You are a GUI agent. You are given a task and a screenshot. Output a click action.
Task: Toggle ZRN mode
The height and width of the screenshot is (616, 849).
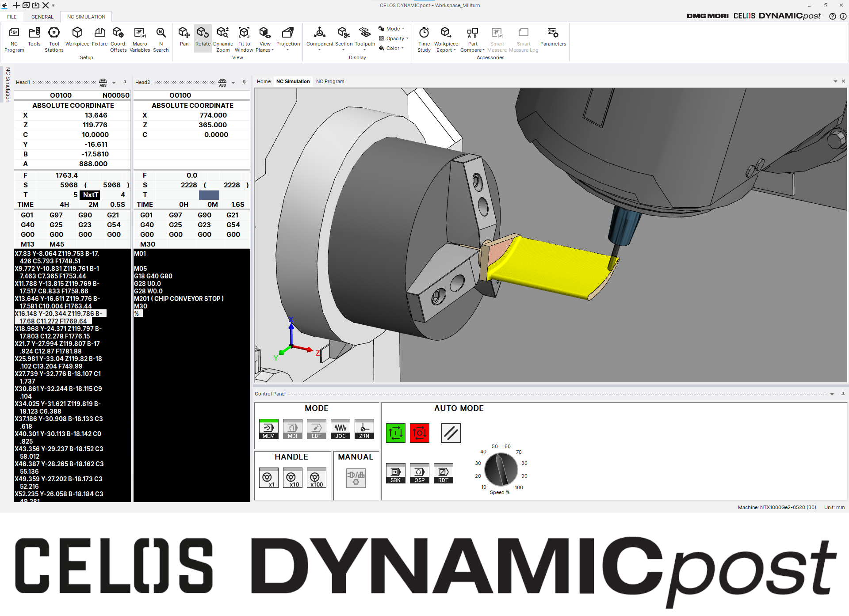pos(364,429)
